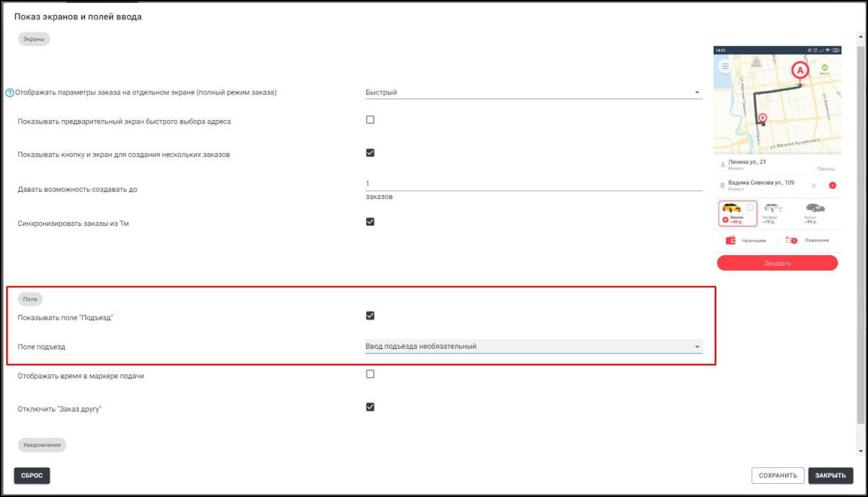Click pickup marker A on the map
Image resolution: width=868 pixels, height=497 pixels.
click(x=800, y=70)
